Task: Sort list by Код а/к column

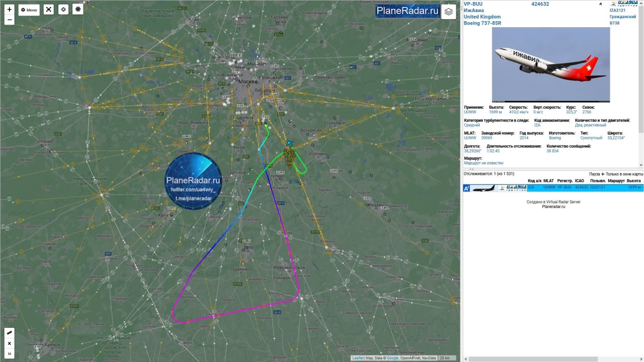Action: point(534,181)
